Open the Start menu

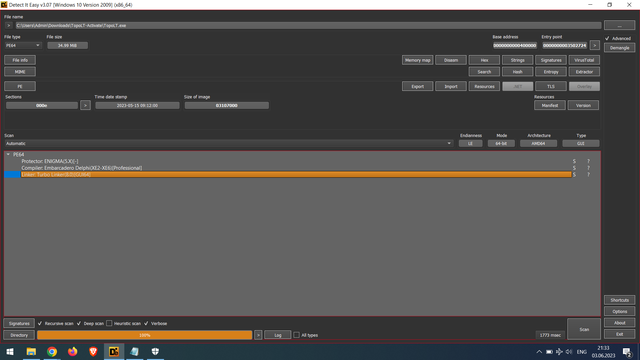(x=10, y=351)
